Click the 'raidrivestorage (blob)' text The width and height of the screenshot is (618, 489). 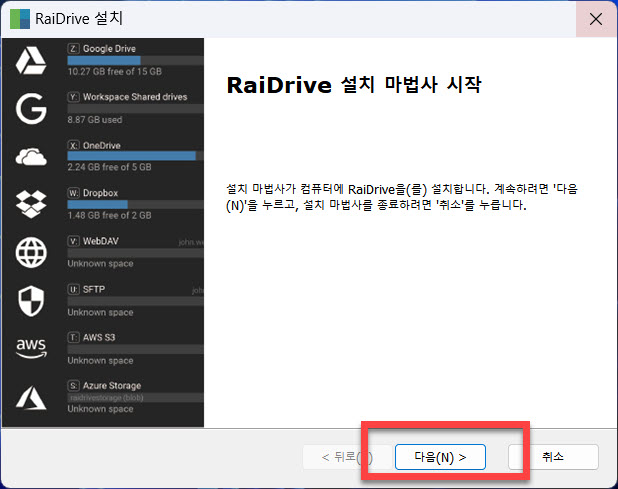coord(106,398)
